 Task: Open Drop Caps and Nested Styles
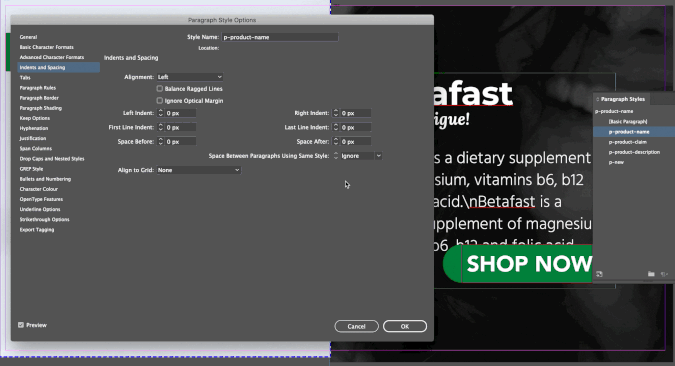pos(52,159)
